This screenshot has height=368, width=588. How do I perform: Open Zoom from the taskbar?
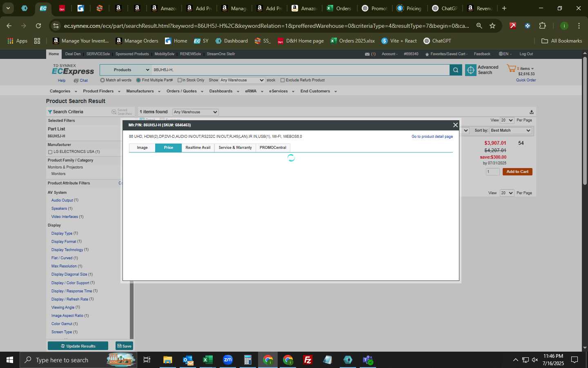(228, 360)
